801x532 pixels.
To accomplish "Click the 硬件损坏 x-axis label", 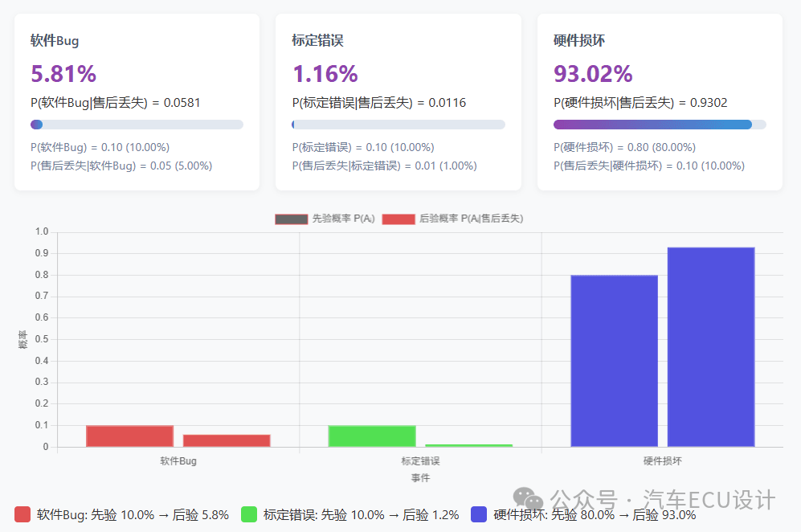I will pyautogui.click(x=663, y=461).
